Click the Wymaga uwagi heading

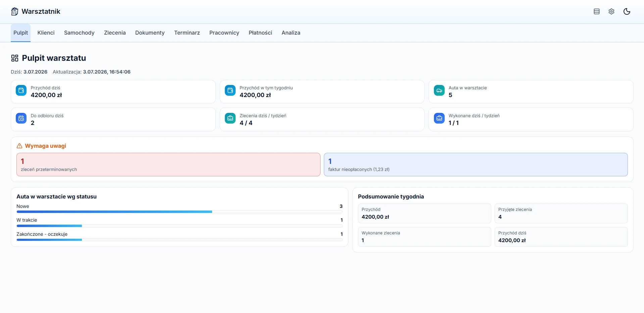46,146
